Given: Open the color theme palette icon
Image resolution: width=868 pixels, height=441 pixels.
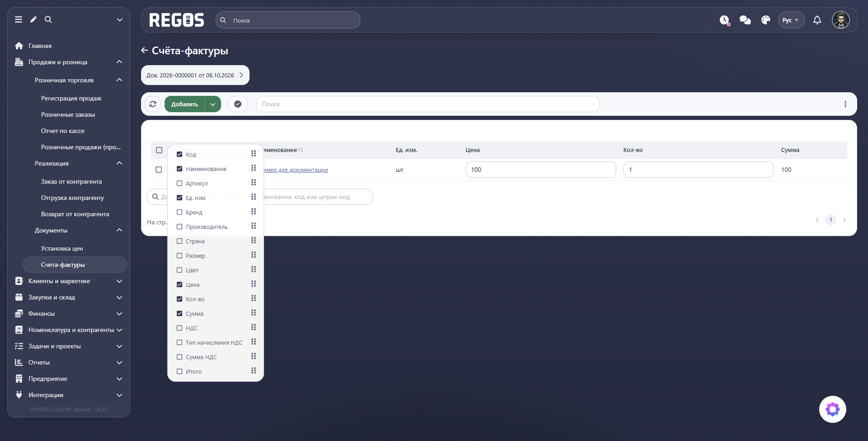Looking at the screenshot, I should [x=765, y=20].
